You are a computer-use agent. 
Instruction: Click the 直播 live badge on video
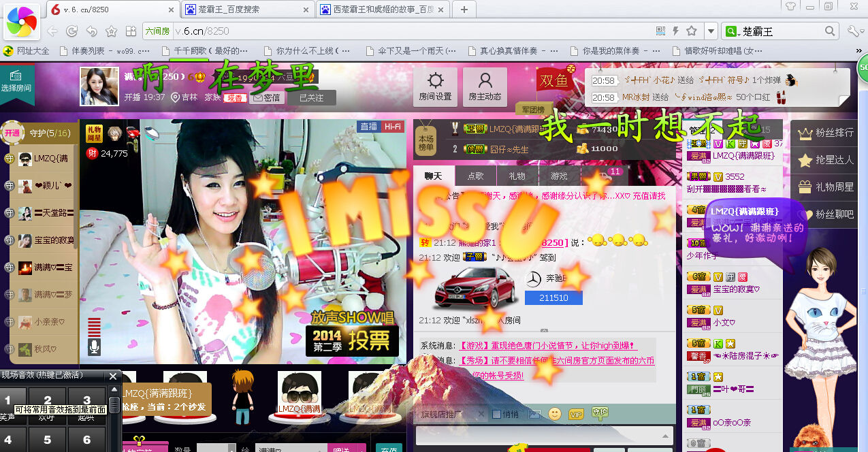[x=368, y=127]
